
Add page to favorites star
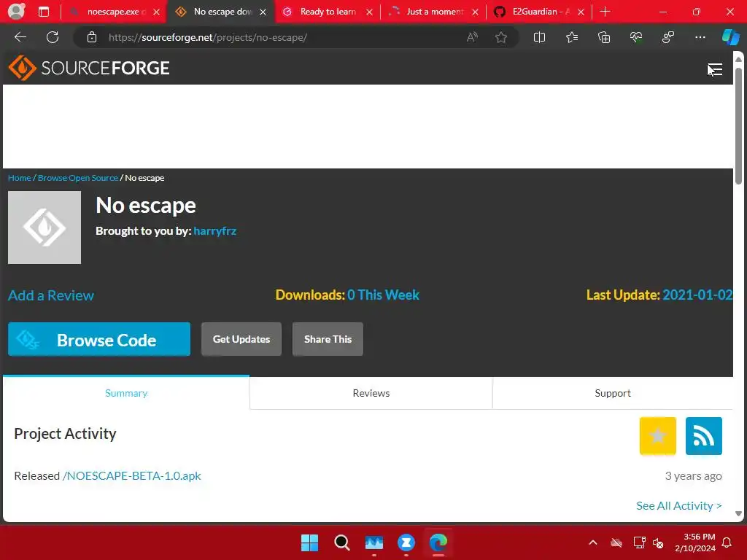point(500,37)
